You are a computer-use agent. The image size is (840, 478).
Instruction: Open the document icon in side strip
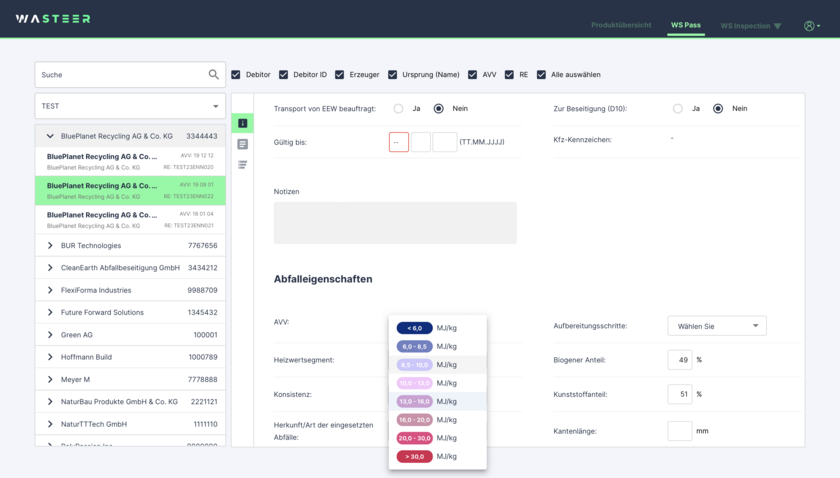(x=243, y=144)
